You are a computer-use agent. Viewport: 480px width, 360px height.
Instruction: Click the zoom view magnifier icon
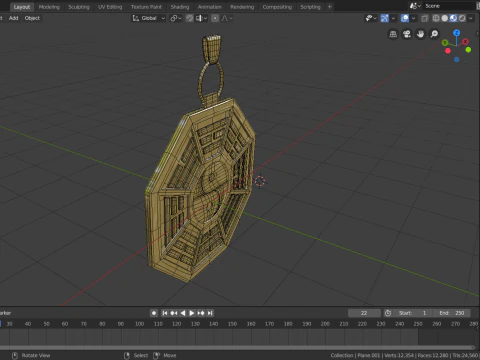point(434,34)
